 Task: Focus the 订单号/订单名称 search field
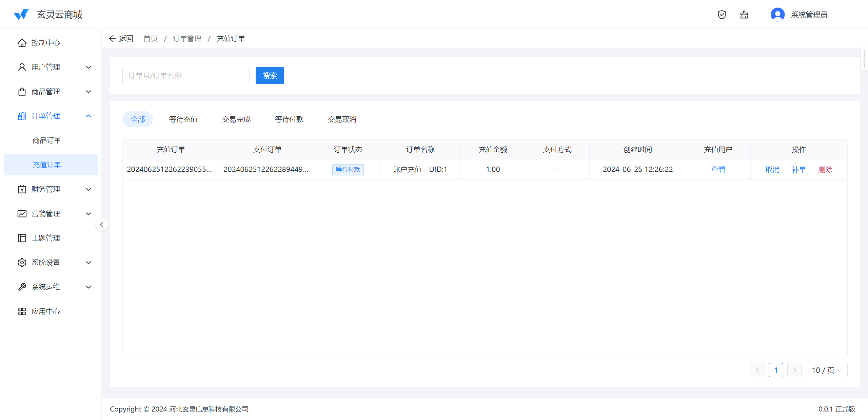tap(186, 75)
